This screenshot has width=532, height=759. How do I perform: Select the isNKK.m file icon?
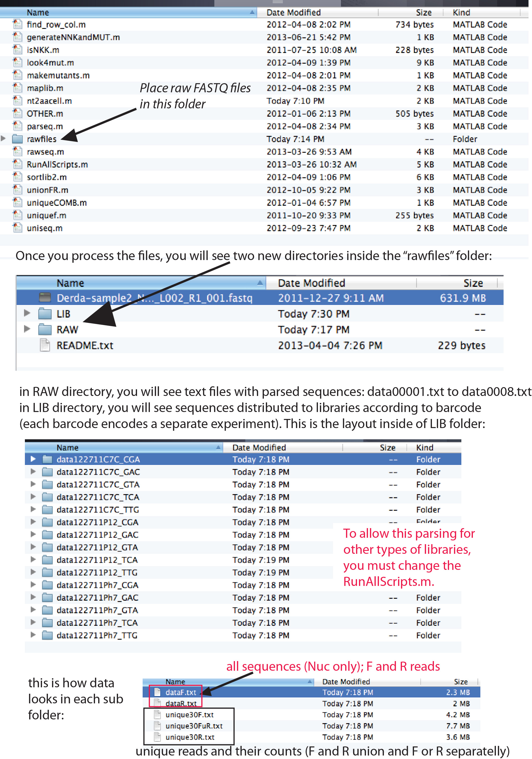coord(17,49)
